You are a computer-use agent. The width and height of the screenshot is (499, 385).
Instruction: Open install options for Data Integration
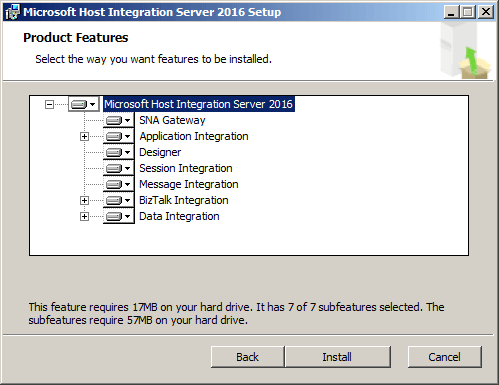(118, 216)
